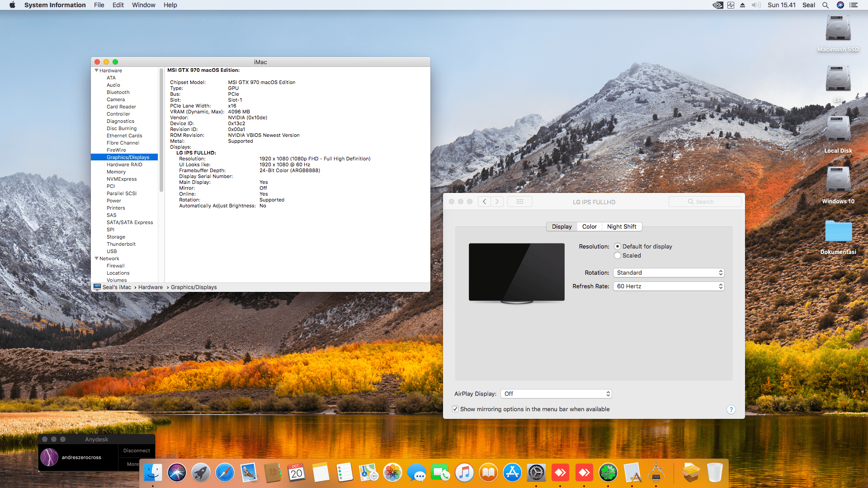
Task: Launch System Preferences gear in dock
Action: click(x=536, y=473)
